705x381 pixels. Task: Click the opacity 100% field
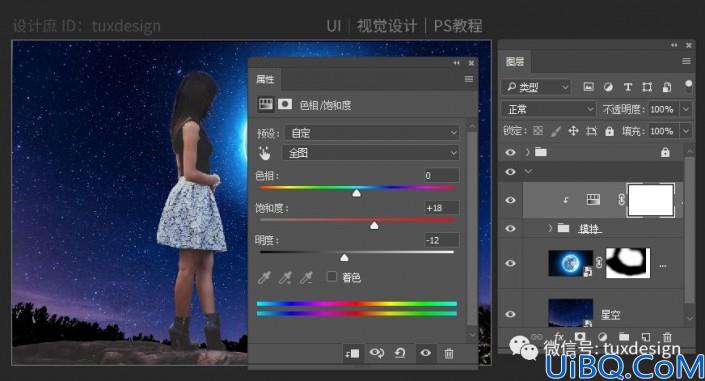[x=663, y=109]
